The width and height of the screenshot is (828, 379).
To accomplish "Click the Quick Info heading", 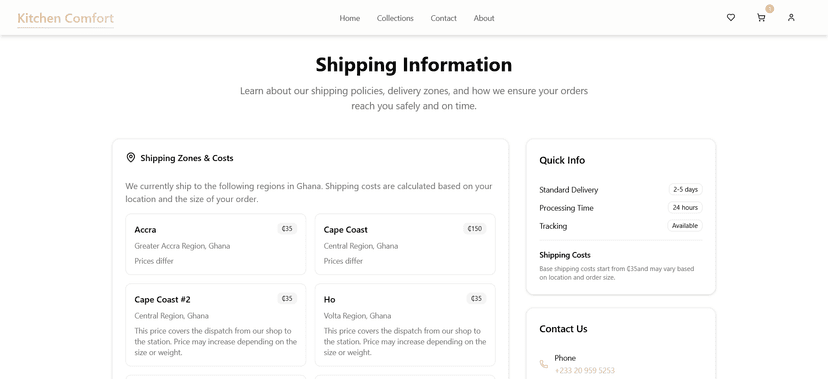I will [x=562, y=160].
